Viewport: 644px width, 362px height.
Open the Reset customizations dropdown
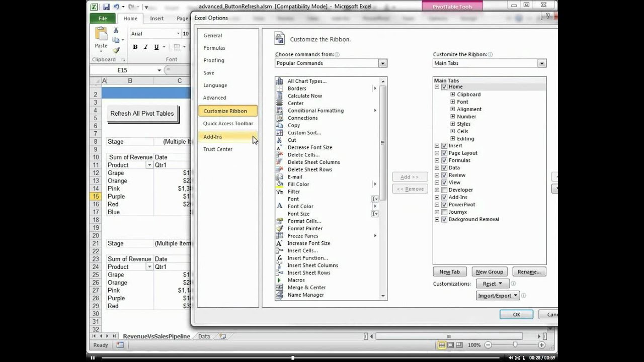493,284
